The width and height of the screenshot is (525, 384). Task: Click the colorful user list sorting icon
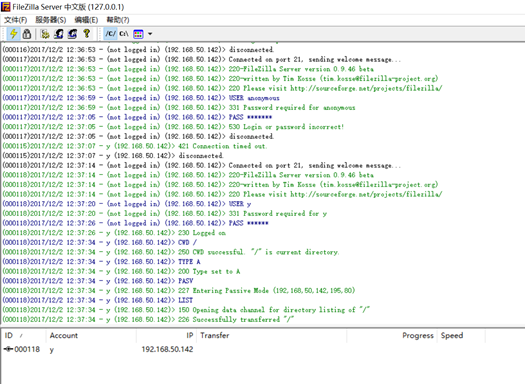point(138,34)
